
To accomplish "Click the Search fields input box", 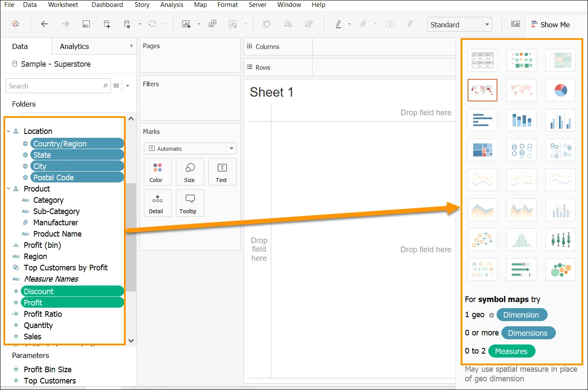I will pyautogui.click(x=58, y=86).
